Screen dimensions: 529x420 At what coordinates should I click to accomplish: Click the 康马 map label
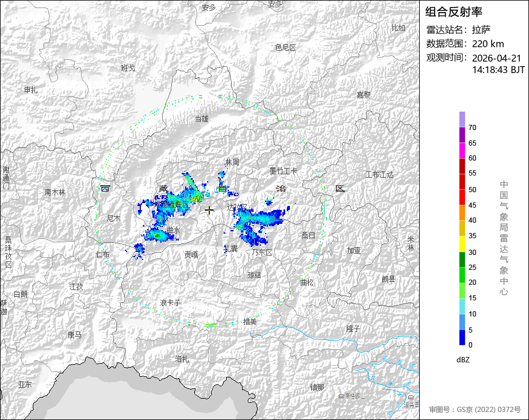pyautogui.click(x=75, y=335)
